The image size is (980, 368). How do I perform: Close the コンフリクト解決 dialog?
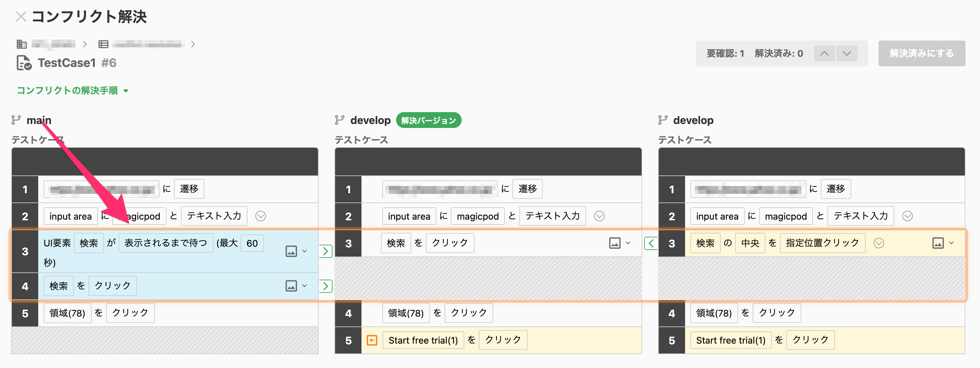[21, 17]
